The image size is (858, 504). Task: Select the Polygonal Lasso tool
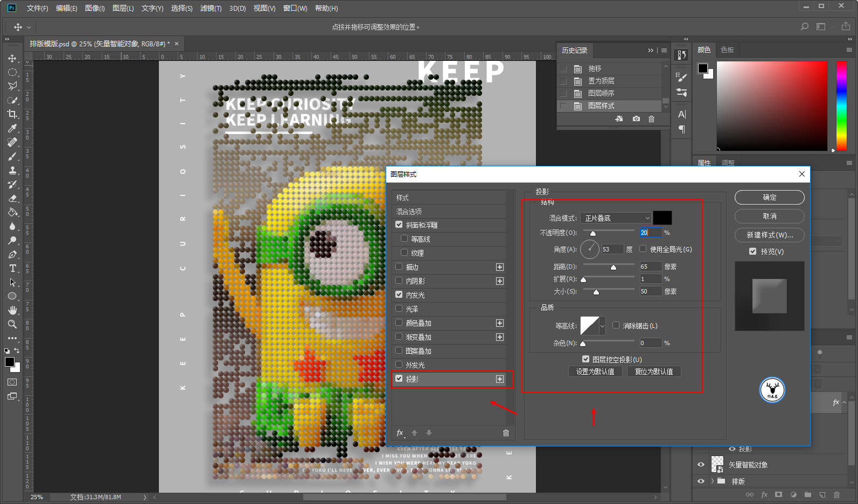coord(12,86)
